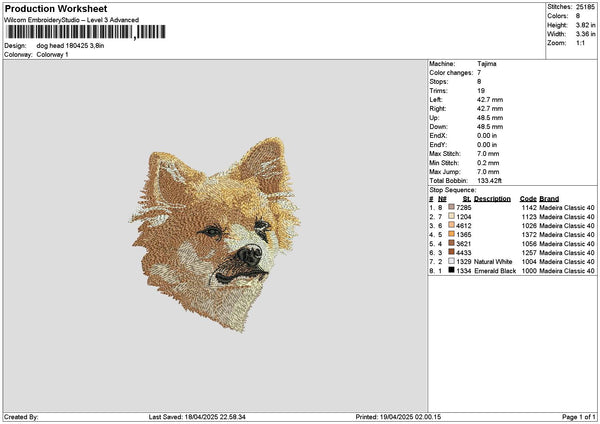Click the EndX value 0.00 in
This screenshot has height=424, width=600.
487,136
